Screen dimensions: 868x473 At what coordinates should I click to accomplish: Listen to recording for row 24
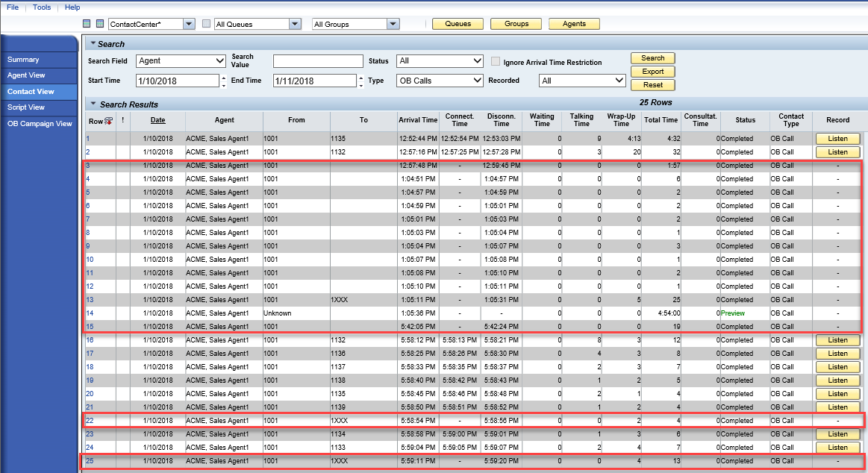click(837, 448)
